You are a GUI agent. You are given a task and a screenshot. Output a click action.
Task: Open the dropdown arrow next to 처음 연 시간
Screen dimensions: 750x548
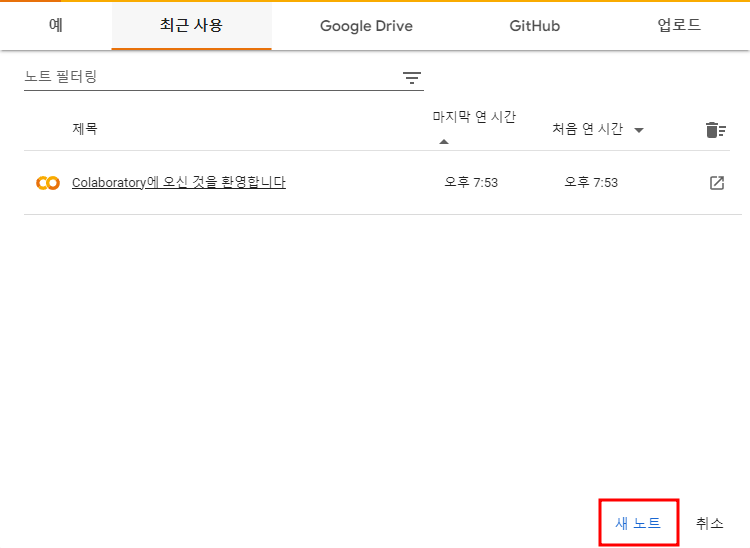click(639, 130)
